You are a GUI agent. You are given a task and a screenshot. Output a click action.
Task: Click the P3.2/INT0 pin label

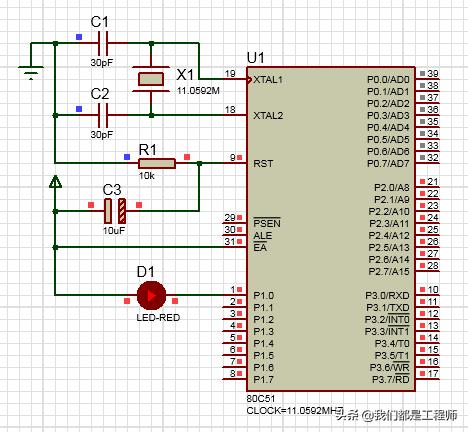(x=387, y=319)
